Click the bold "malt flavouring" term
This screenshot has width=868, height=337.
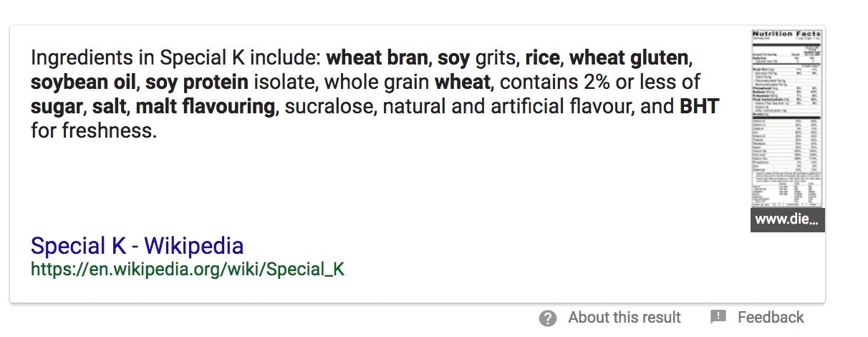point(205,108)
